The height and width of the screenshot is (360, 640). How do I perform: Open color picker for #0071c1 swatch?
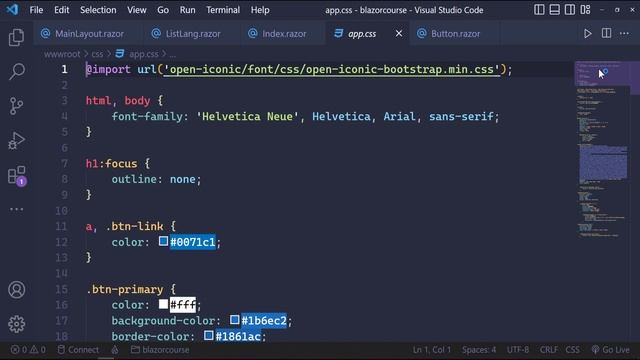point(163,241)
